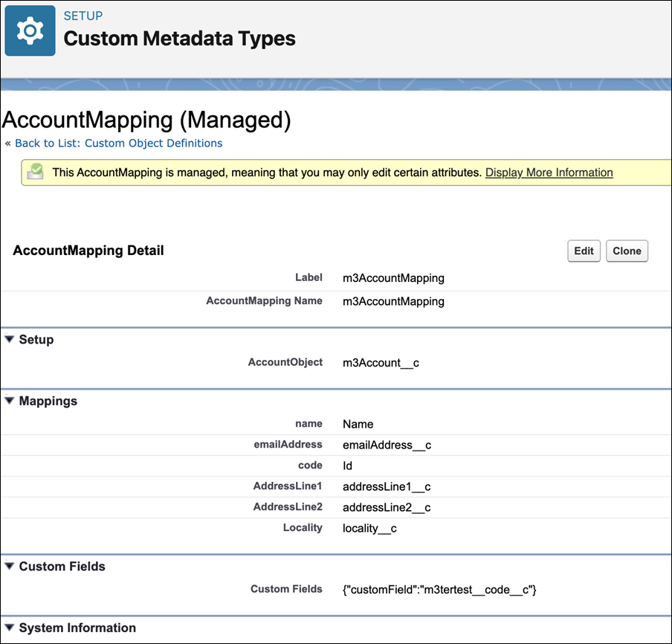This screenshot has height=644, width=672.
Task: Click the Setup gear icon
Action: click(30, 30)
